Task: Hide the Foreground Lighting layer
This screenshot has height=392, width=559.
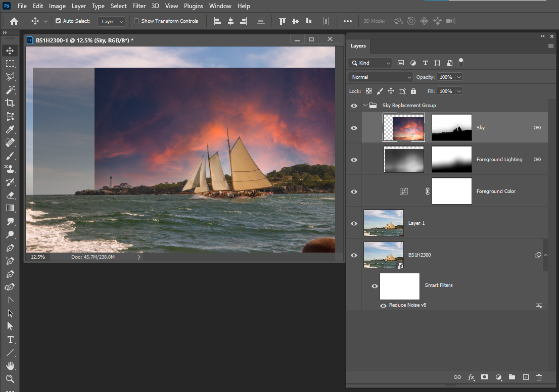Action: (x=354, y=159)
